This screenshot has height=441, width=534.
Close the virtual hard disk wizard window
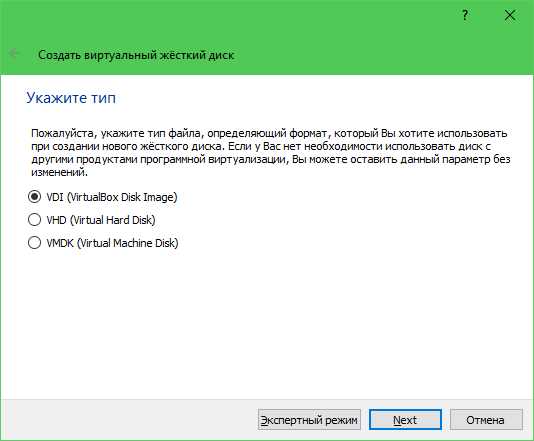pos(510,15)
